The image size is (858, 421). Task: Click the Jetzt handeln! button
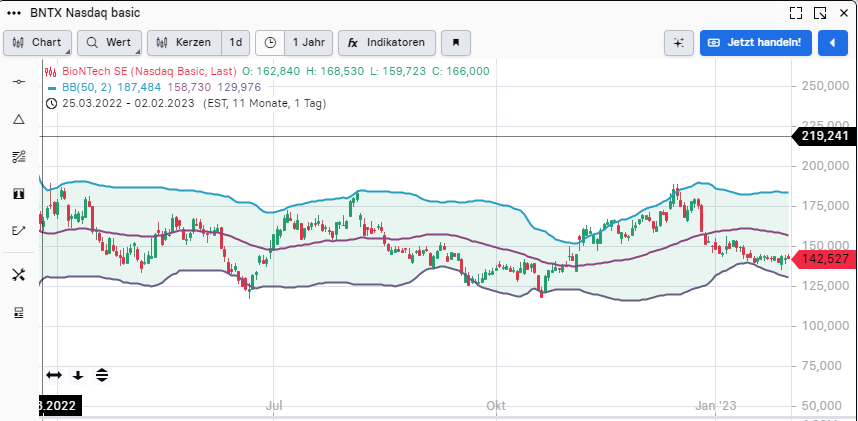tap(755, 43)
